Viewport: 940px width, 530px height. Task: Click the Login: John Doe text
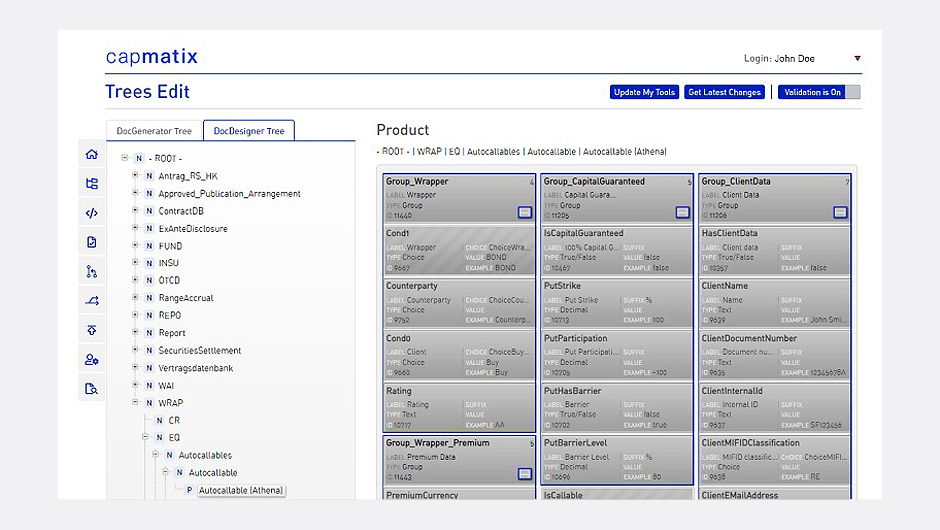point(779,58)
